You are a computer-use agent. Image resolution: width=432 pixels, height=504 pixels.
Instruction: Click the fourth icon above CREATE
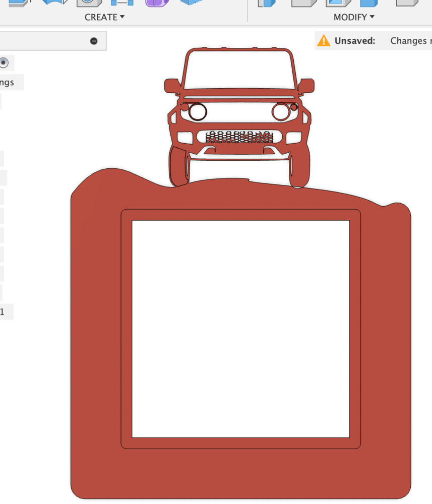click(x=122, y=3)
